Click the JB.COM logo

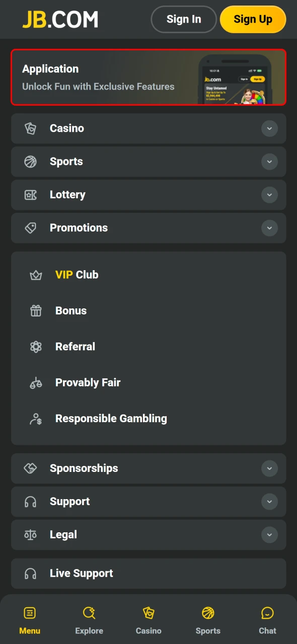click(60, 19)
